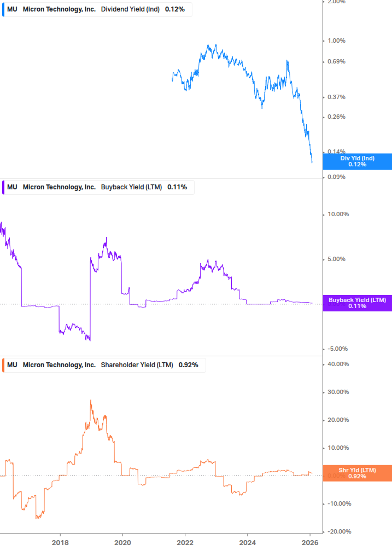This screenshot has height=550, width=392.
Task: Click the orange Shr Yld (LTM) axis tag
Action: (x=357, y=473)
